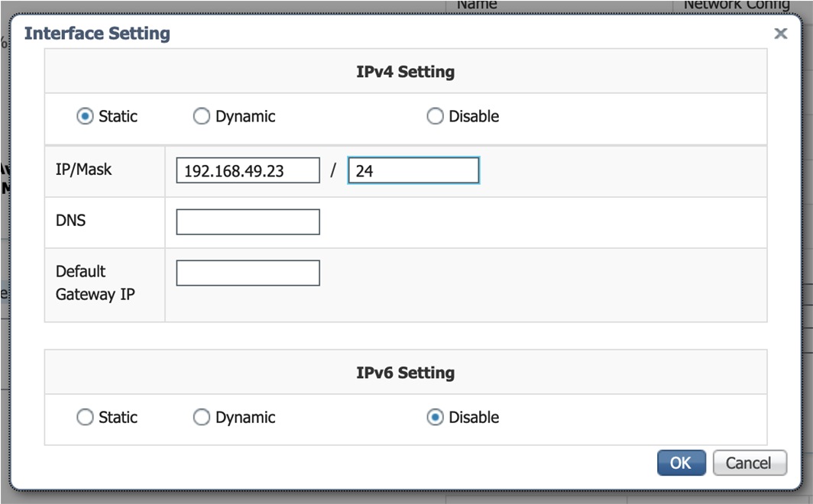Click the Network Config column header behind dialog
Screen dimensions: 813x504
[735, 5]
